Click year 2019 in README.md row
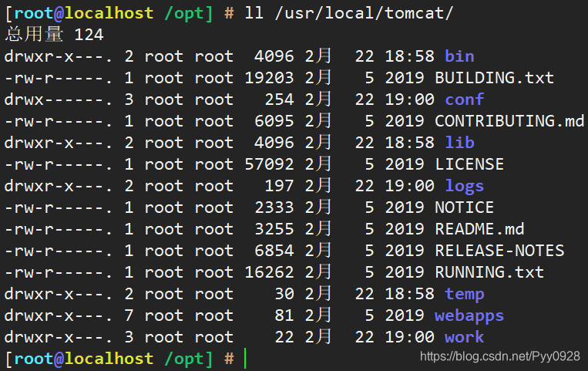This screenshot has height=371, width=588. tap(405, 229)
